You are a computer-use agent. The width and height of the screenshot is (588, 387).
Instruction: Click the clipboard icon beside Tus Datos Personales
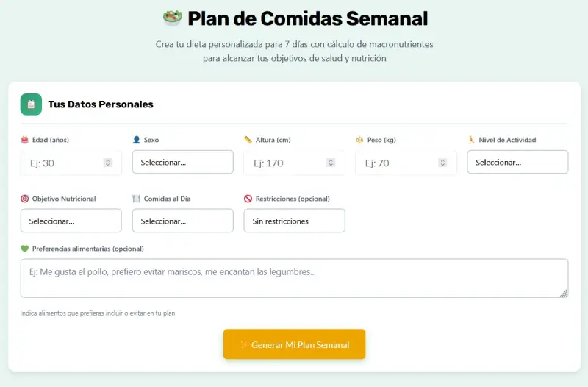click(x=31, y=104)
